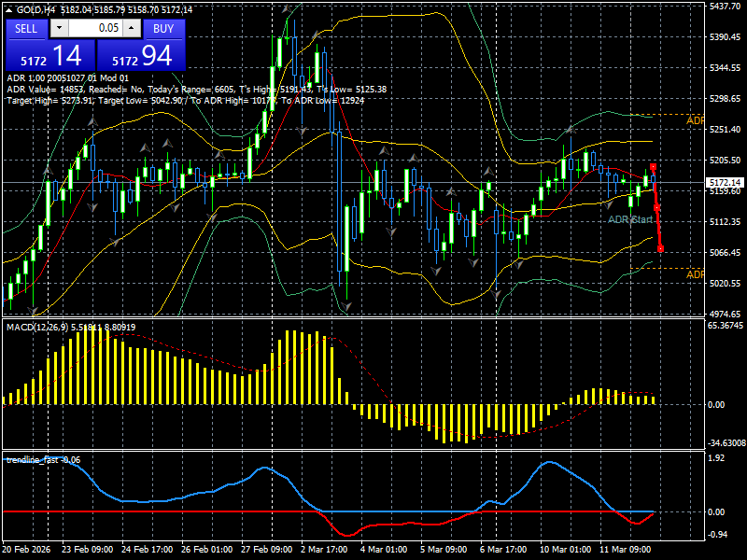Click the 5 Mar 09:00 time label
This screenshot has width=747, height=560.
pos(444,550)
